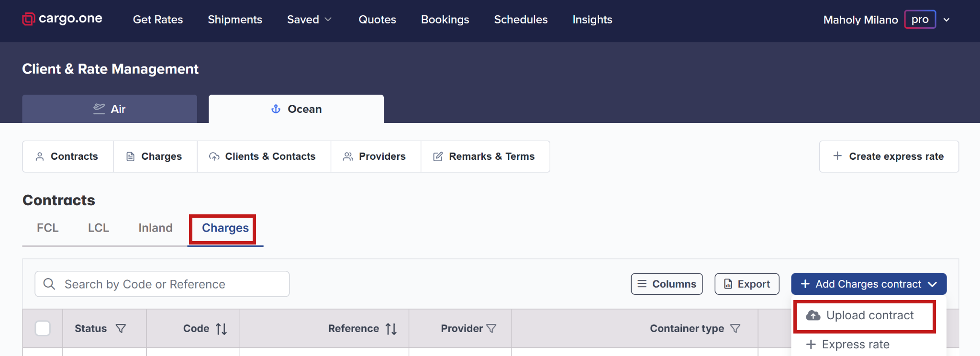Click the Maholy Milano user name
Viewport: 980px width, 356px height.
tap(860, 20)
